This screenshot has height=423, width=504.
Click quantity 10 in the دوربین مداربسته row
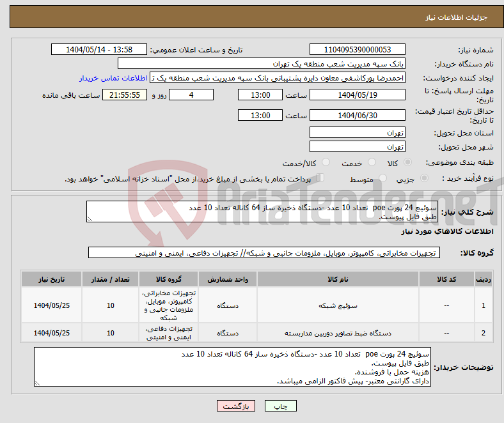pyautogui.click(x=110, y=333)
